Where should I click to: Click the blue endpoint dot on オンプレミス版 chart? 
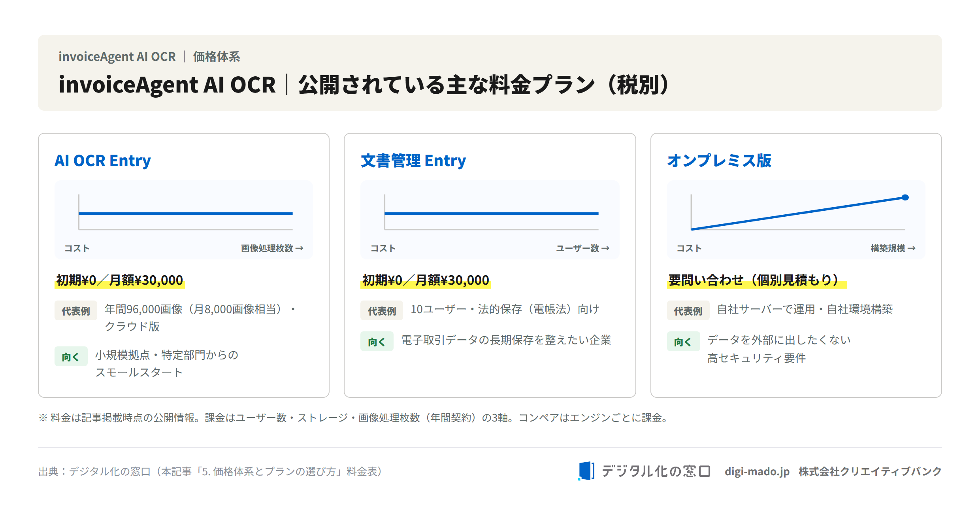coord(905,197)
